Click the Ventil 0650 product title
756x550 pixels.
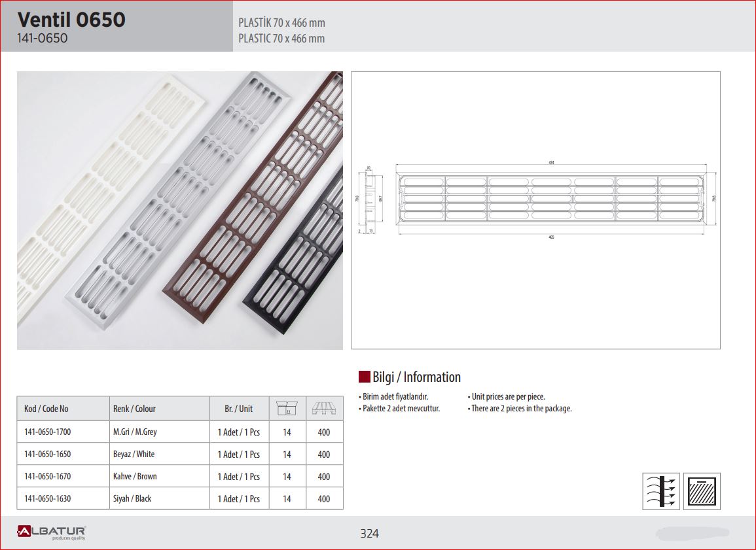coord(71,20)
